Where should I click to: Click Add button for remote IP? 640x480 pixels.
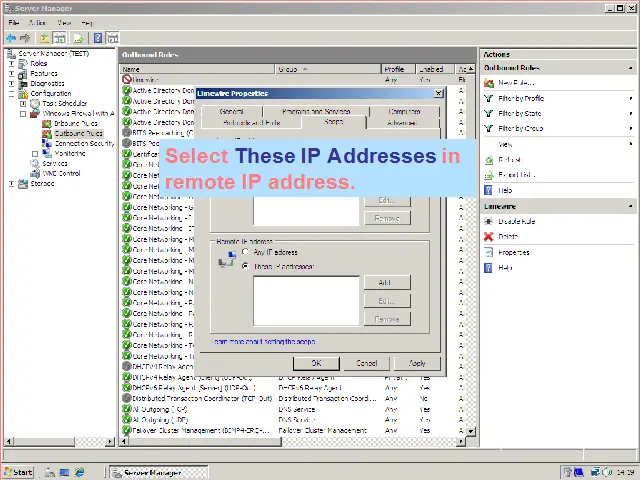[387, 282]
